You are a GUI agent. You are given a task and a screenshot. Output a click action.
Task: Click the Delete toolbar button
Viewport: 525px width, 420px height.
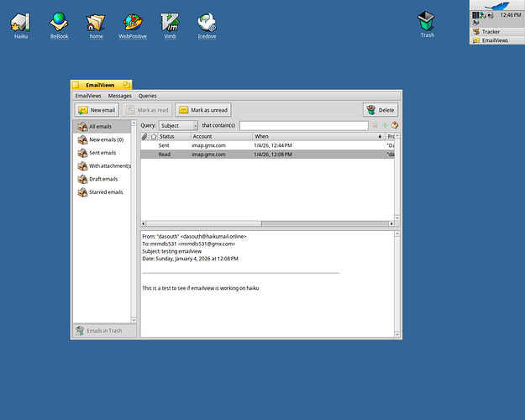point(381,110)
